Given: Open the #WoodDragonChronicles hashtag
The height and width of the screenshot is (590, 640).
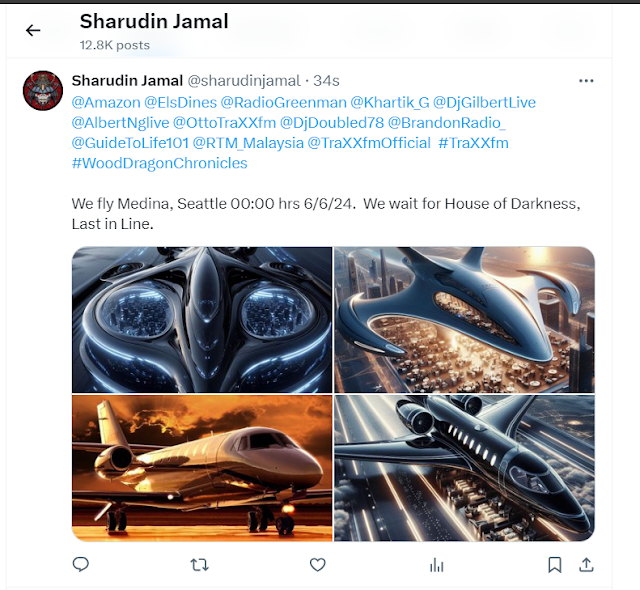Looking at the screenshot, I should pyautogui.click(x=160, y=163).
